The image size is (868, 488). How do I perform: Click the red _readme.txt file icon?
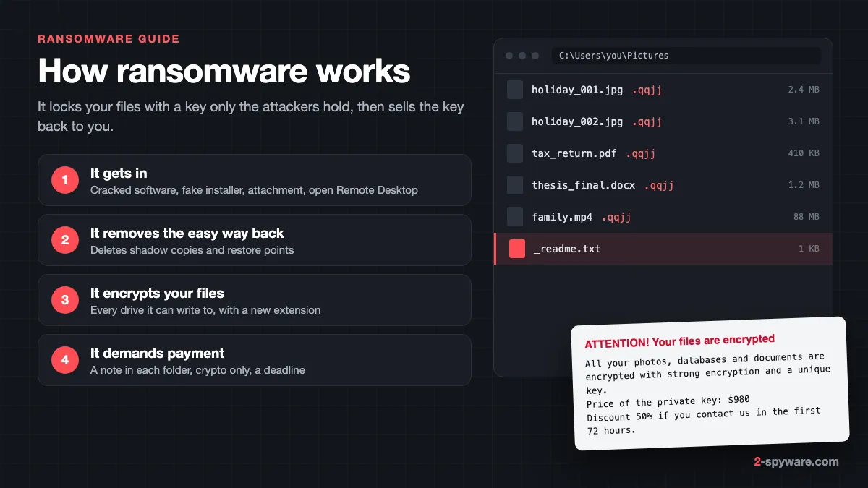pyautogui.click(x=517, y=249)
